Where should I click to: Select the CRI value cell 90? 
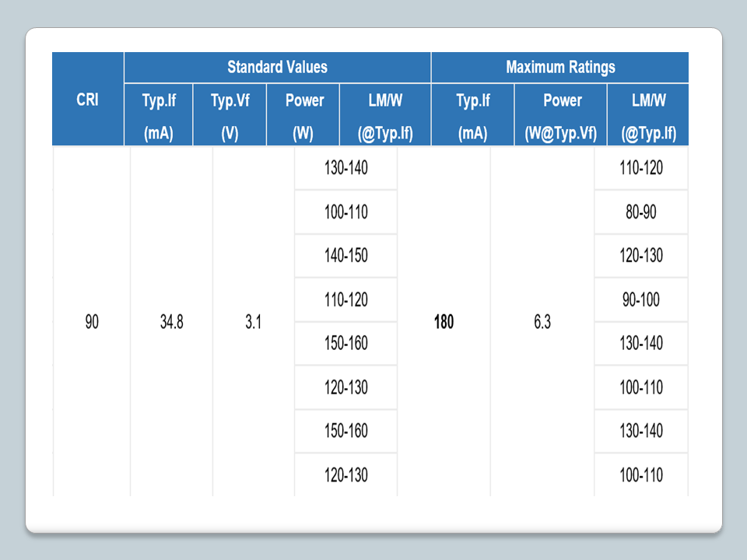tap(92, 322)
